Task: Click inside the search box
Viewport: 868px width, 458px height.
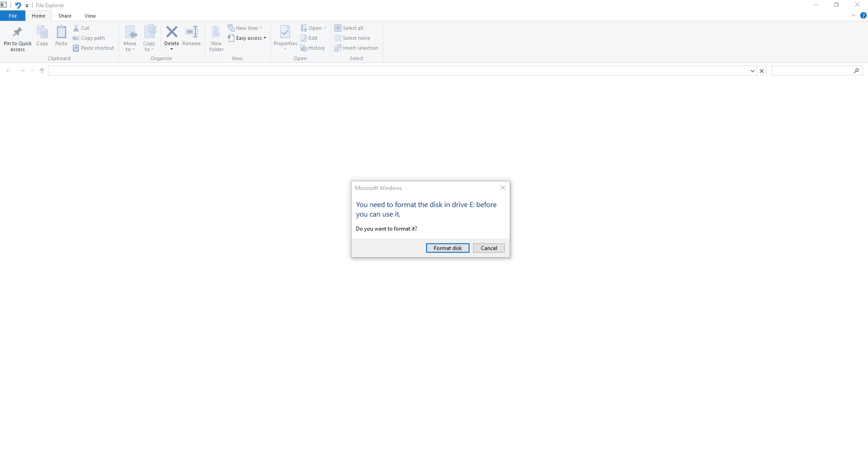Action: [812, 71]
